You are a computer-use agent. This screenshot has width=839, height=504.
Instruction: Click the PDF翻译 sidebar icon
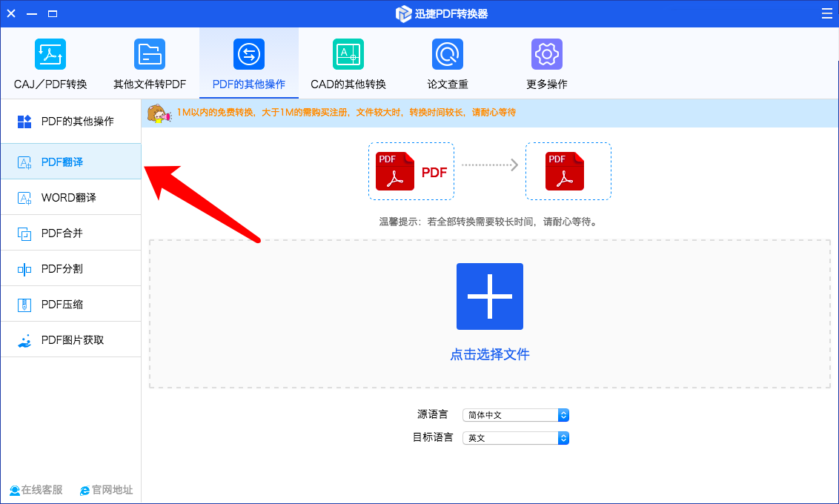pos(24,162)
